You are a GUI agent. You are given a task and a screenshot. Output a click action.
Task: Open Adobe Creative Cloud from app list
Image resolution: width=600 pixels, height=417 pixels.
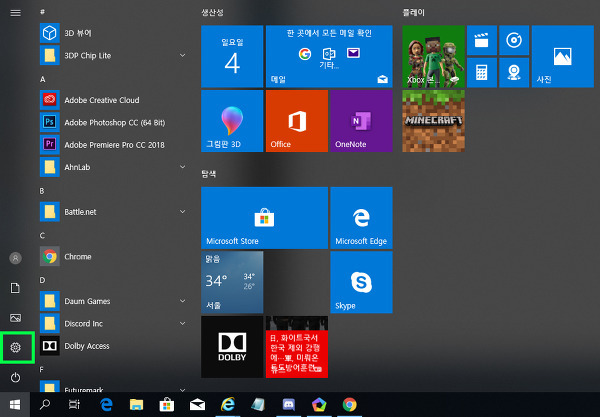coord(112,100)
